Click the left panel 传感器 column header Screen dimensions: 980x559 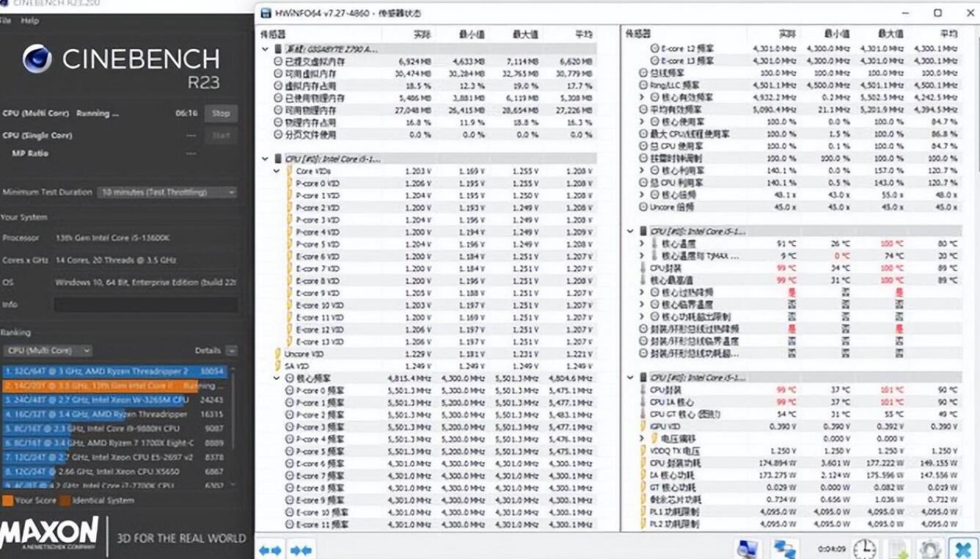[273, 34]
